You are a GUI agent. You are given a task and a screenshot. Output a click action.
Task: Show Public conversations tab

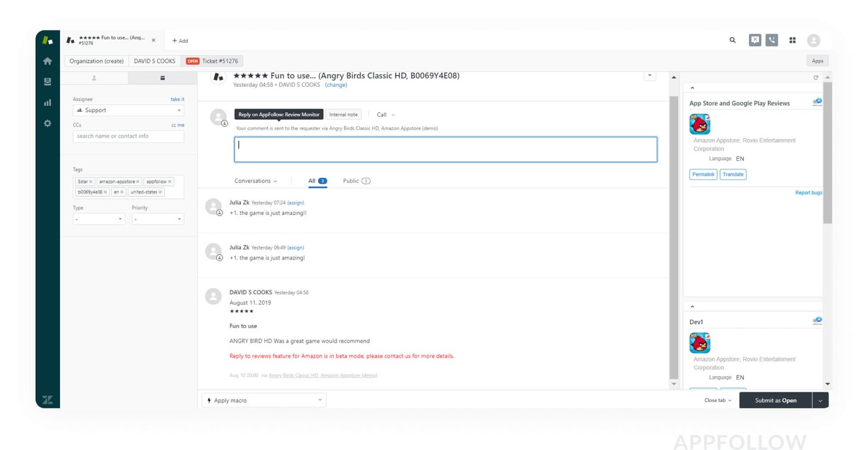tap(356, 181)
